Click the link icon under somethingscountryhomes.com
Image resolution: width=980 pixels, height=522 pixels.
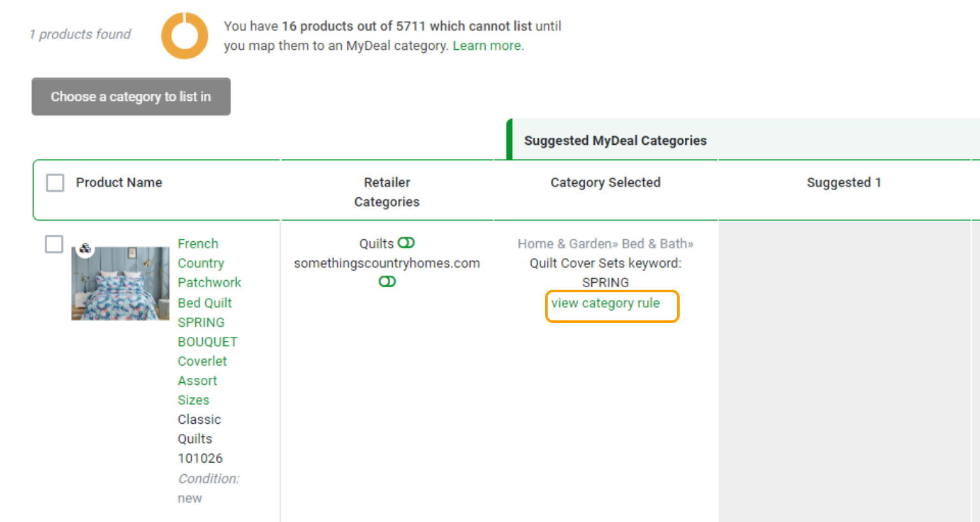point(387,281)
